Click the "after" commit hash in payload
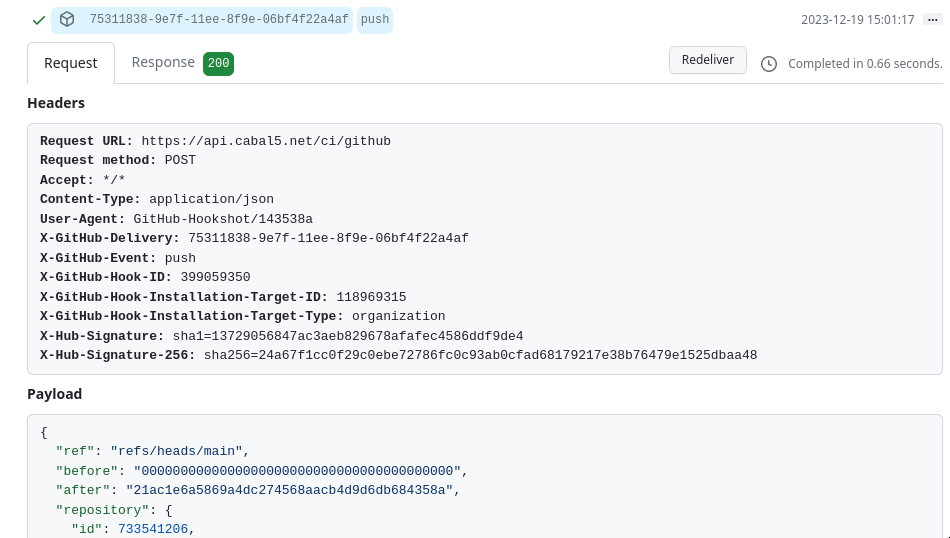The width and height of the screenshot is (950, 538). (x=290, y=490)
